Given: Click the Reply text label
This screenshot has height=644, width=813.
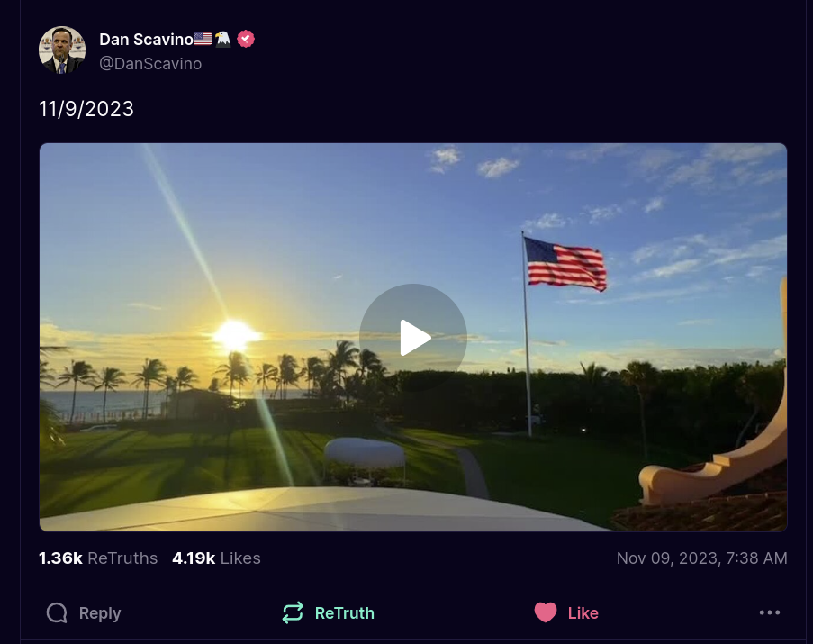Looking at the screenshot, I should (100, 613).
